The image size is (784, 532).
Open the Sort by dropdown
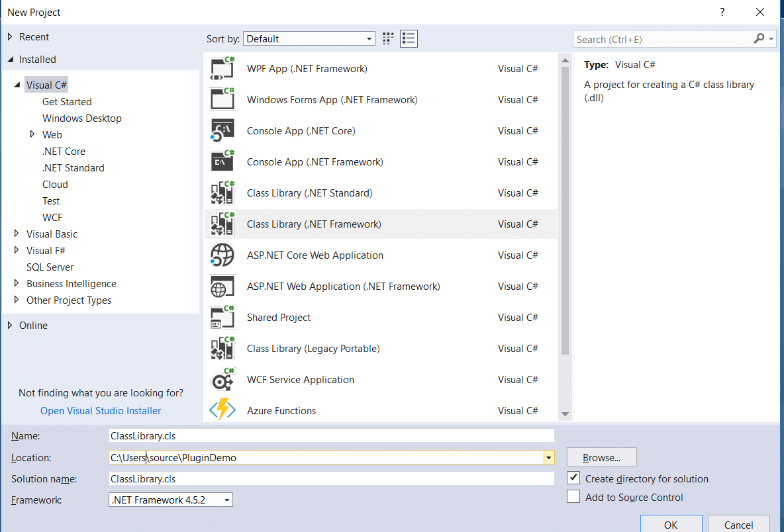pos(309,39)
